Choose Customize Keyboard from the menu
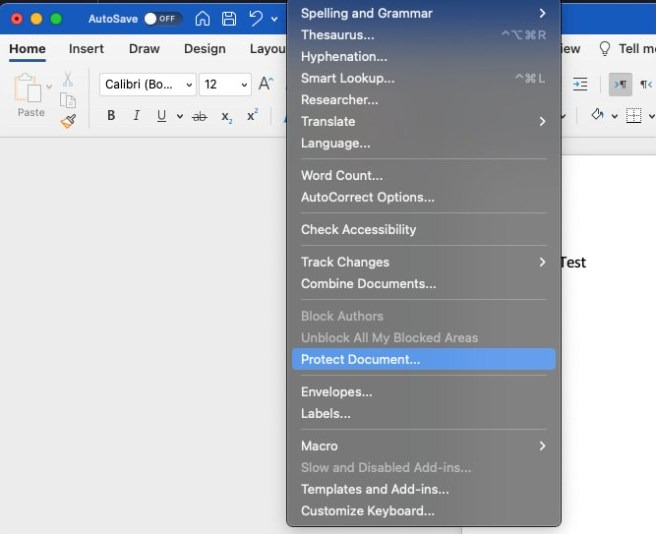The width and height of the screenshot is (656, 534). [424, 511]
